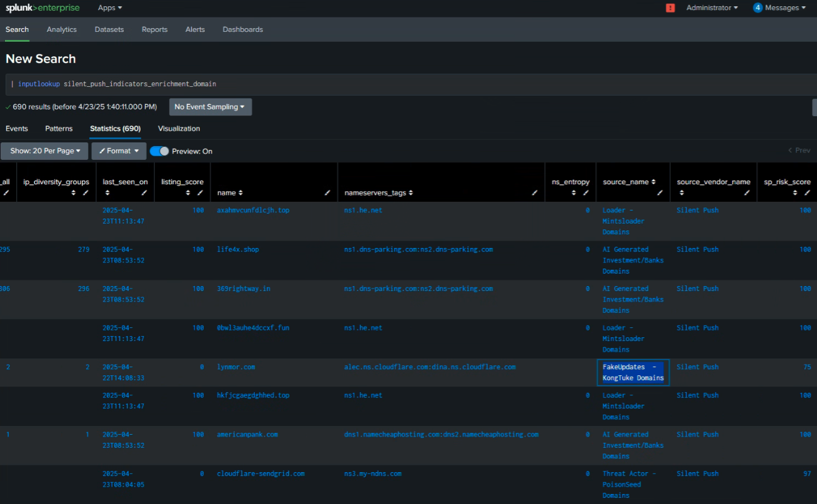817x504 pixels.
Task: Edit the last_seen_on column pencil icon
Action: [144, 193]
